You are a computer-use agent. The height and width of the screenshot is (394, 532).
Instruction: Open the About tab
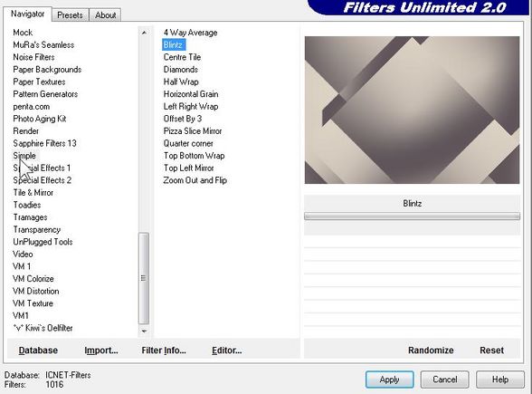point(106,15)
